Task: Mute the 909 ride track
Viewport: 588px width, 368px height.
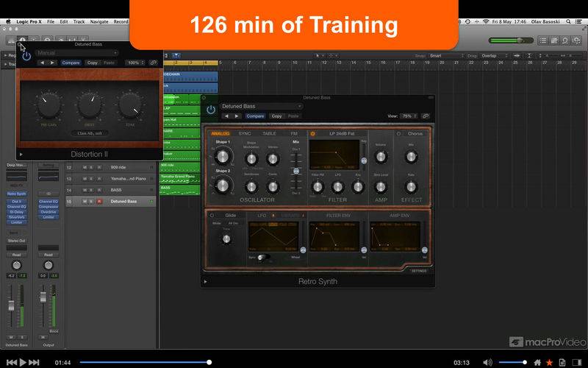Action: pos(85,168)
